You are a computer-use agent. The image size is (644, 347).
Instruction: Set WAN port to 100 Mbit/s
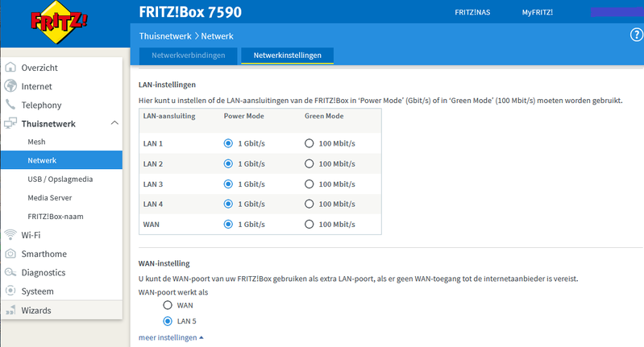tap(309, 225)
